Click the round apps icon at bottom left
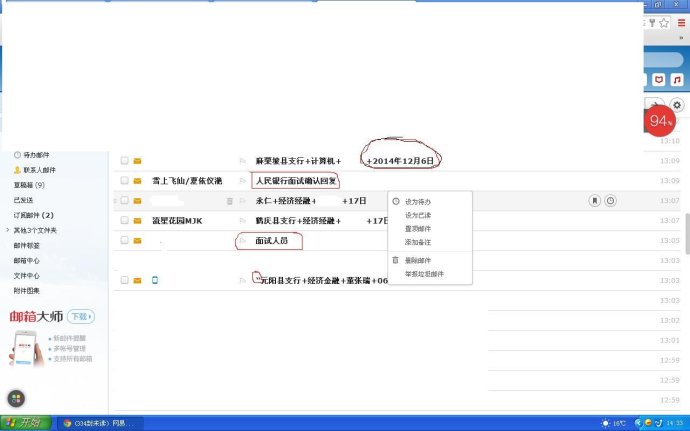The width and height of the screenshot is (690, 431). (x=15, y=398)
